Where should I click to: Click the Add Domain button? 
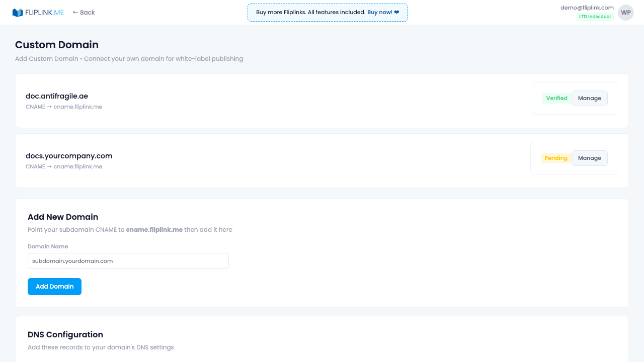click(x=54, y=287)
